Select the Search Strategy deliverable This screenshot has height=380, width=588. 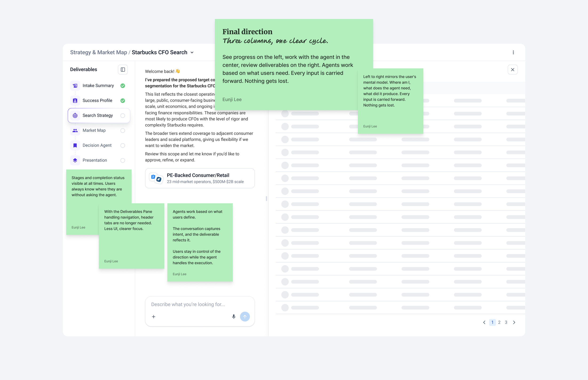coord(98,115)
